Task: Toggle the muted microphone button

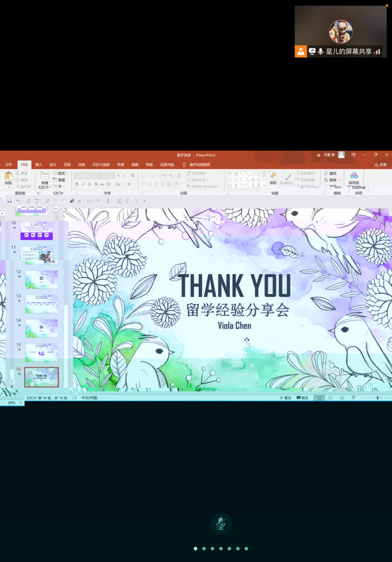Action: 221,523
